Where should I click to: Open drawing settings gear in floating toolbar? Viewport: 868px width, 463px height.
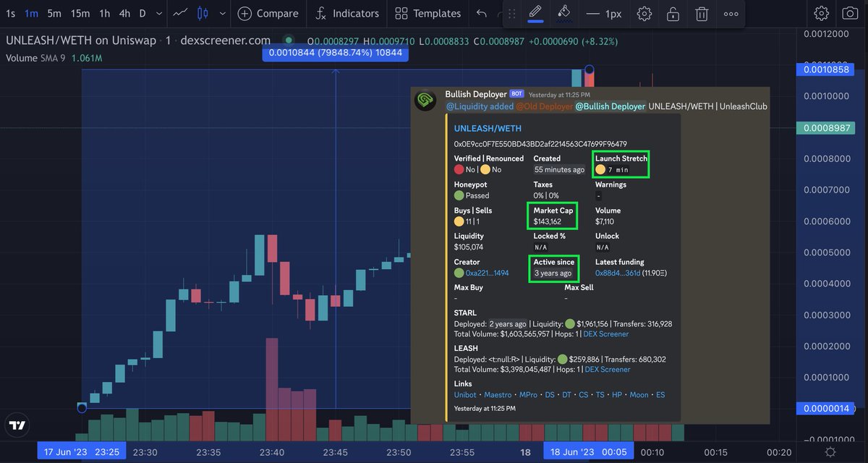pos(644,13)
